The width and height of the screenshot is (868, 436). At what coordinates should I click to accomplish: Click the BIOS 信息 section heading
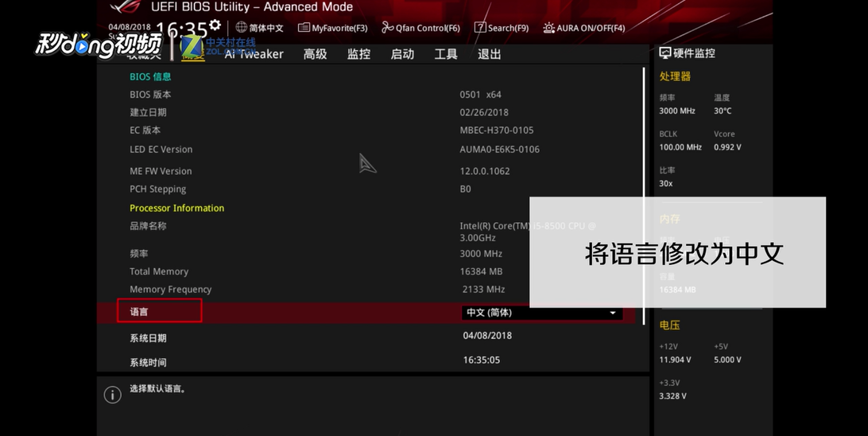[150, 76]
